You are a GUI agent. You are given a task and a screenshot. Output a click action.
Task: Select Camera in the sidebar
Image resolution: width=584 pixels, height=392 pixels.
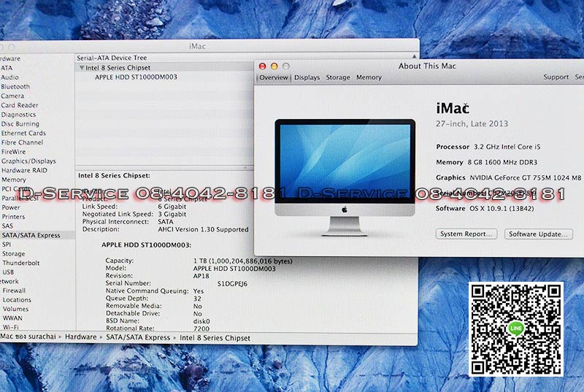click(12, 96)
